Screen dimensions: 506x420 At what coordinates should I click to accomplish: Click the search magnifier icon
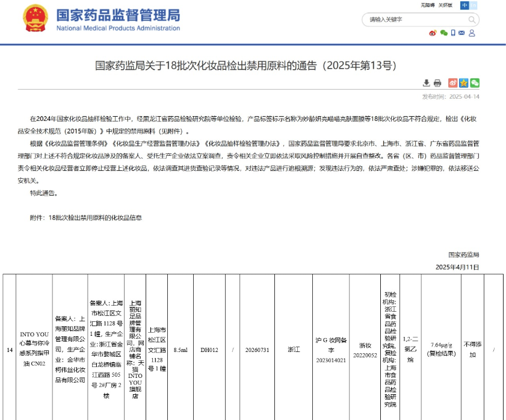(x=471, y=20)
